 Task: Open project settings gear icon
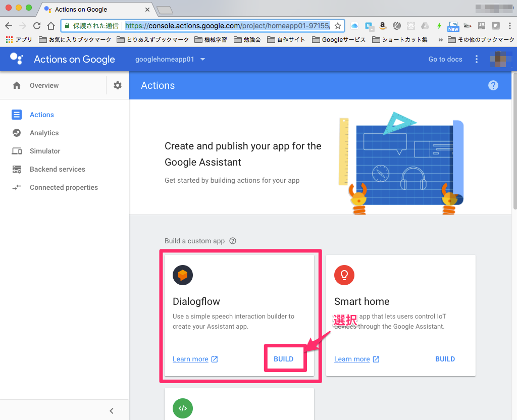pyautogui.click(x=118, y=85)
